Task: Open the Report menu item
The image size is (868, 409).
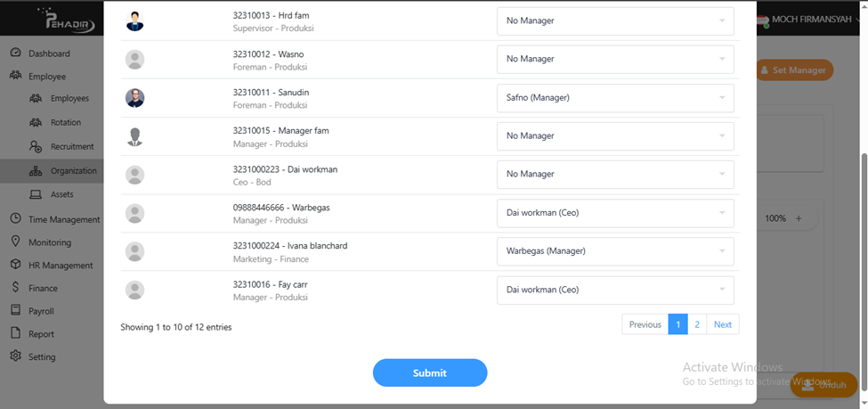Action: click(x=41, y=334)
